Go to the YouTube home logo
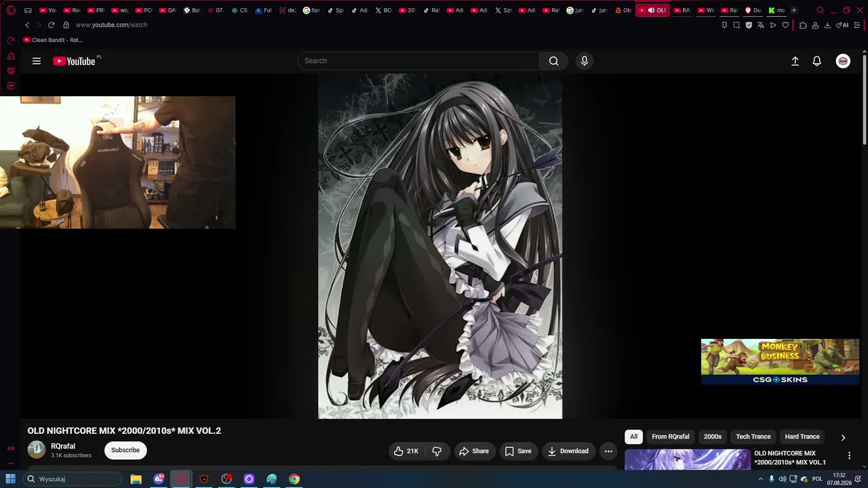The height and width of the screenshot is (488, 868). click(x=74, y=61)
